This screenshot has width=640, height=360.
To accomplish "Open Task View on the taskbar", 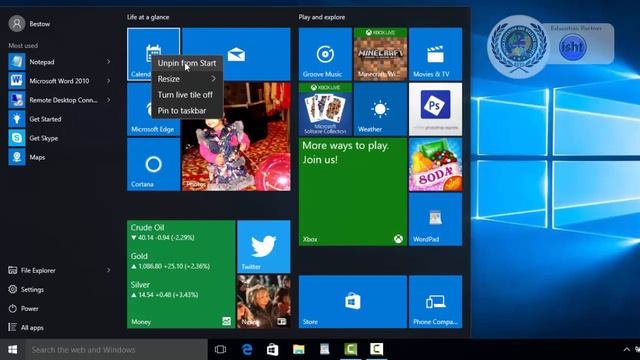I will coord(220,349).
